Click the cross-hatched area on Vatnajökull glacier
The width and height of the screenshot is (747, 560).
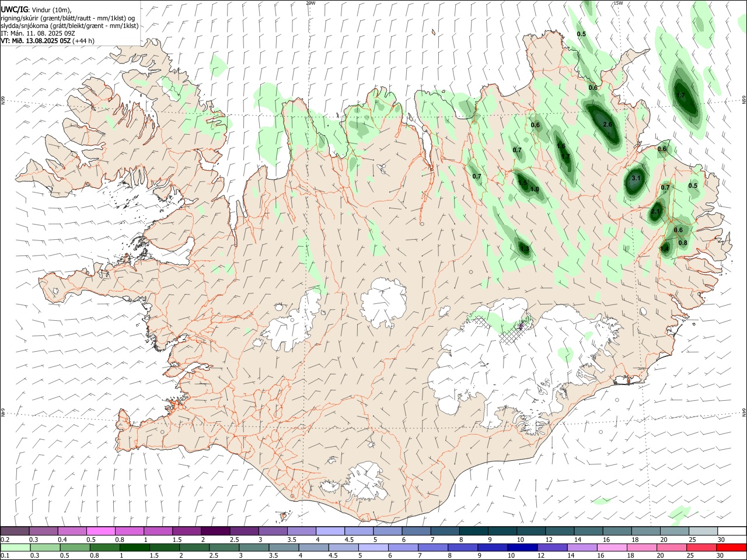click(x=512, y=333)
